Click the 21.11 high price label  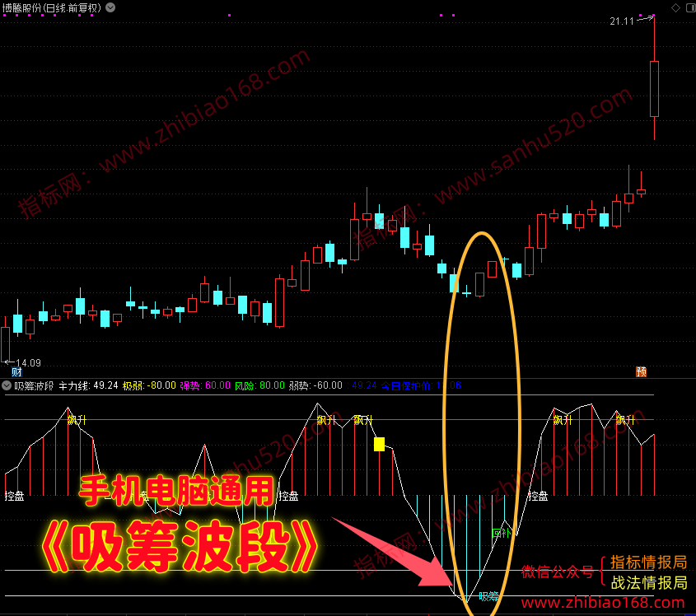point(622,21)
